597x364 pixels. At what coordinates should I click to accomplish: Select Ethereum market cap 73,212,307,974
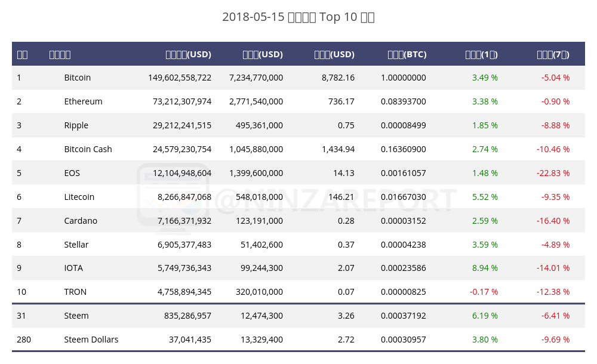182,101
